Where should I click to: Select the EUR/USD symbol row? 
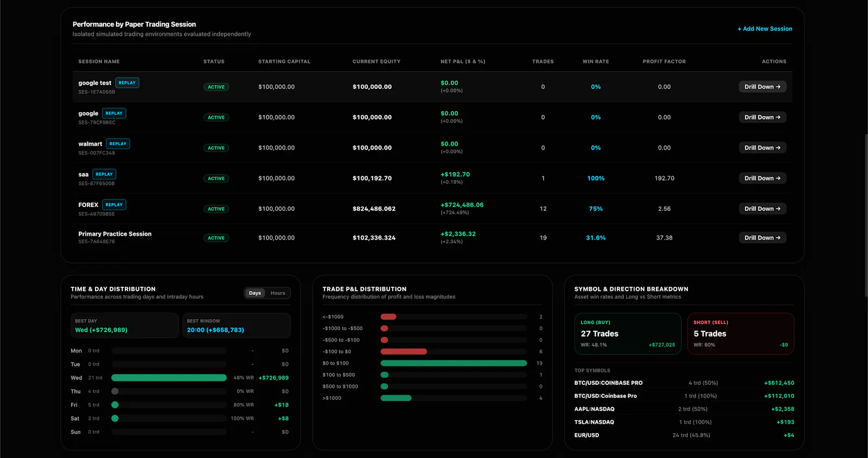point(684,435)
